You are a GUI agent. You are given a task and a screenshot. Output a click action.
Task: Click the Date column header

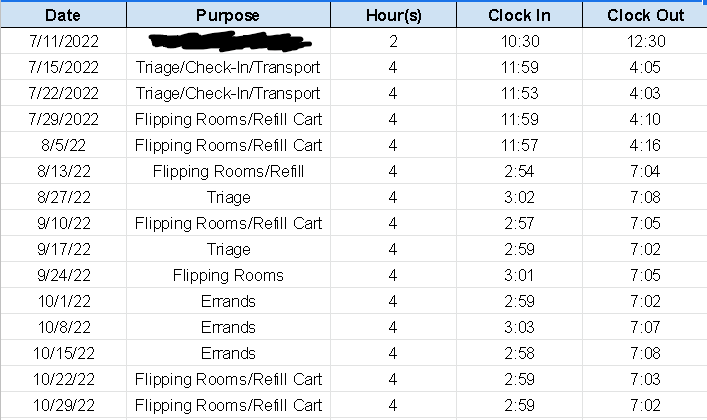63,15
